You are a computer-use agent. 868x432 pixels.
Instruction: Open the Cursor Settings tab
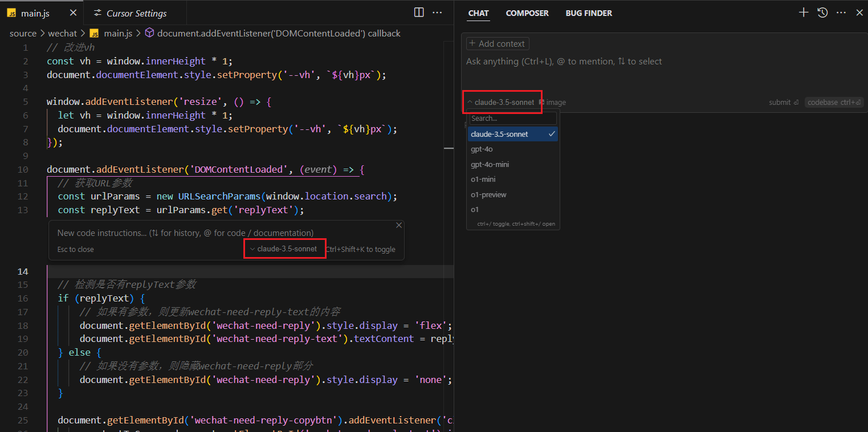pyautogui.click(x=136, y=13)
